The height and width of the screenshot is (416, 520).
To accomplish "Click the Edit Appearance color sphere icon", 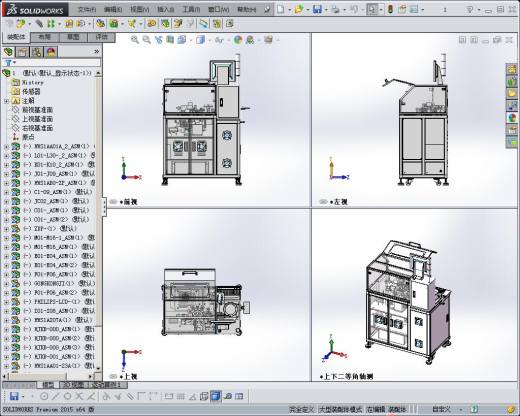I will 238,40.
